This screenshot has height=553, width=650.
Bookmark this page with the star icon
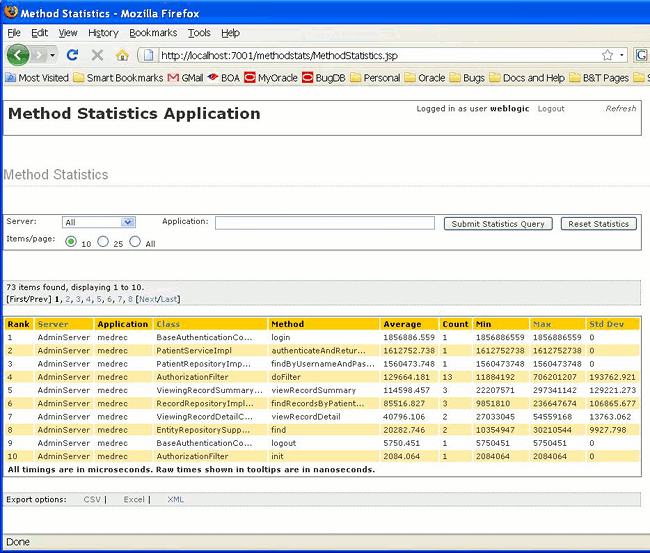click(607, 55)
